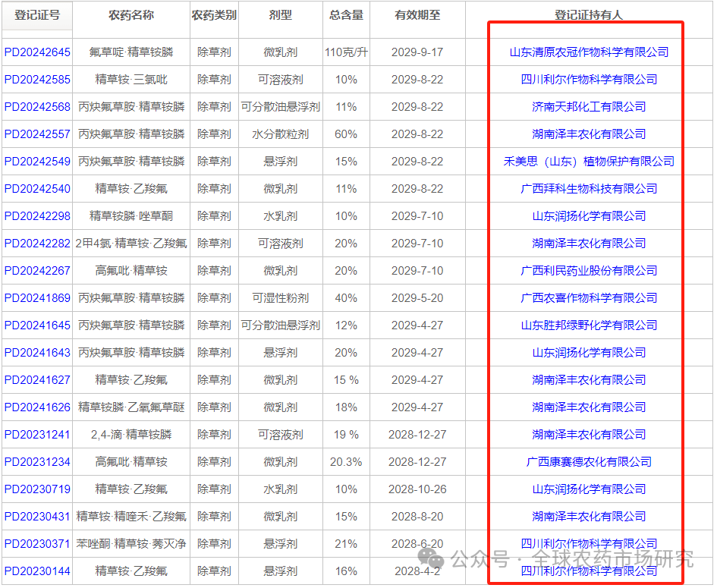Click PD20230371 for 苯唑酮·精草铵·莠去净
Viewport: 717px width, 588px height.
(37, 544)
